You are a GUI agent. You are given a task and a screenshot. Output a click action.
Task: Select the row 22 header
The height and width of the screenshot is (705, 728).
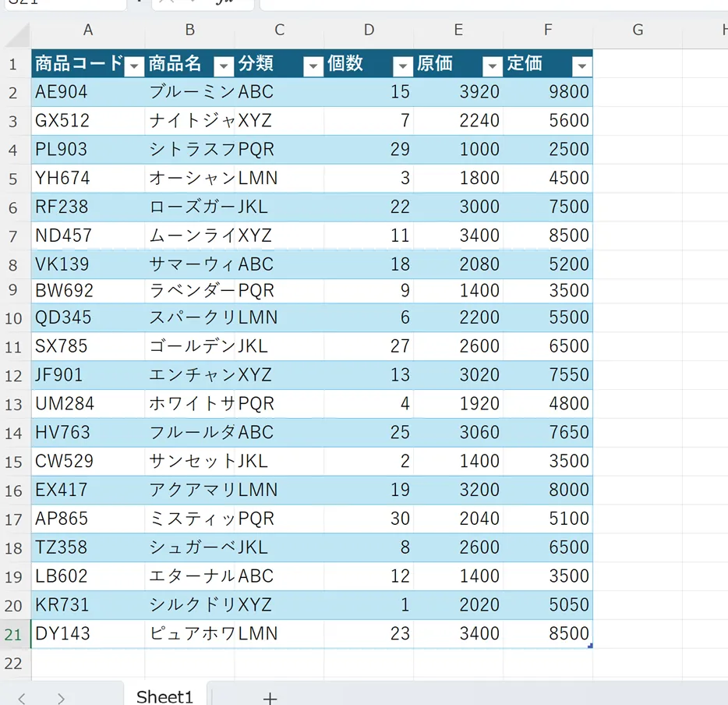coord(14,663)
